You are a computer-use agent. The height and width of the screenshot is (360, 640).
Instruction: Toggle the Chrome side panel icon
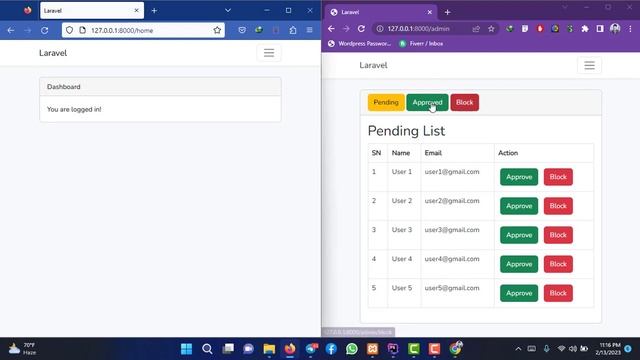tap(600, 29)
